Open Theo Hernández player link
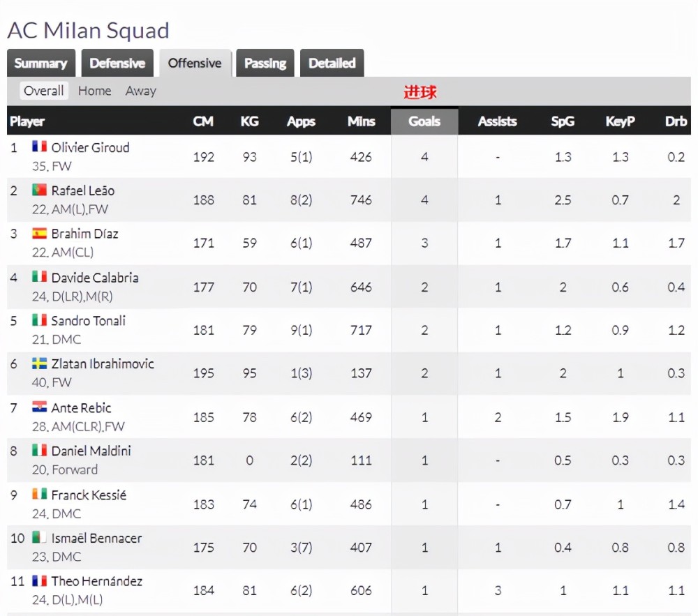Viewport: 698px width, 616px height. pyautogui.click(x=96, y=581)
